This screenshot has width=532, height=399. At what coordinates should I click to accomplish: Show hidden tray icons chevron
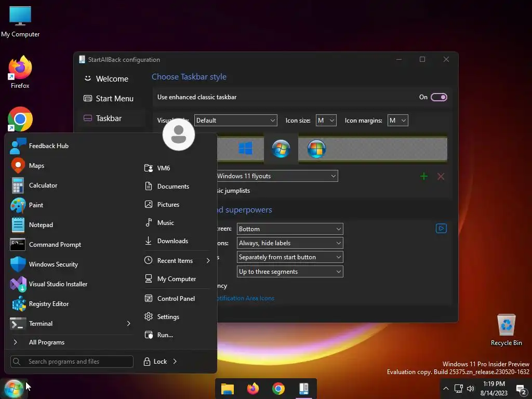click(446, 389)
